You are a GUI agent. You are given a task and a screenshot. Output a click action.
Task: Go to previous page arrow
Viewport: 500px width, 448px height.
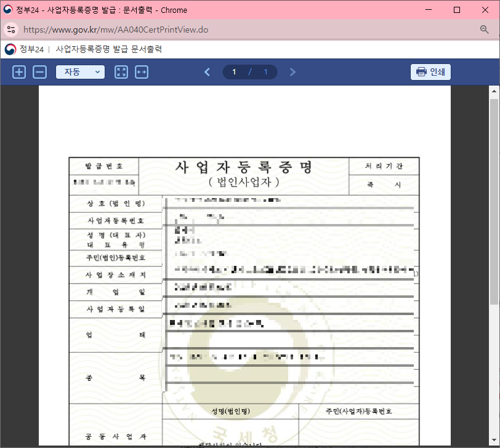coord(208,72)
